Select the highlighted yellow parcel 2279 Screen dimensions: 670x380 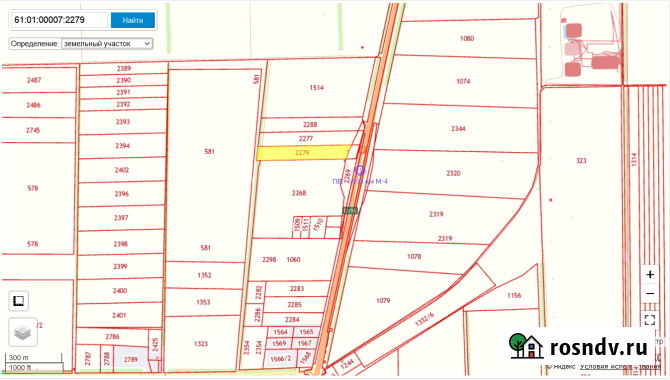(303, 153)
